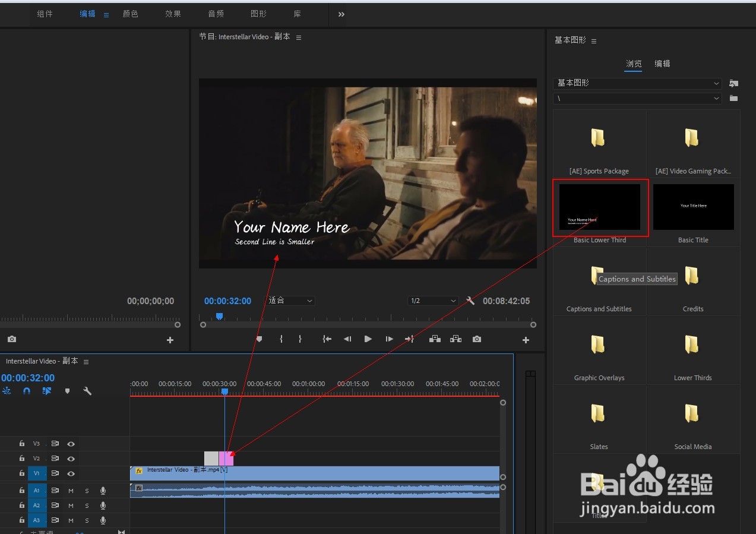This screenshot has width=756, height=534.
Task: Toggle sync lock on A3 track
Action: click(x=55, y=520)
